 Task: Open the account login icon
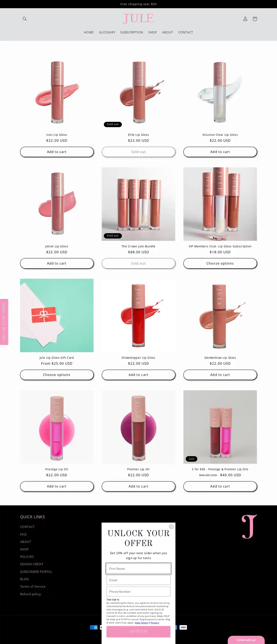pyautogui.click(x=245, y=19)
